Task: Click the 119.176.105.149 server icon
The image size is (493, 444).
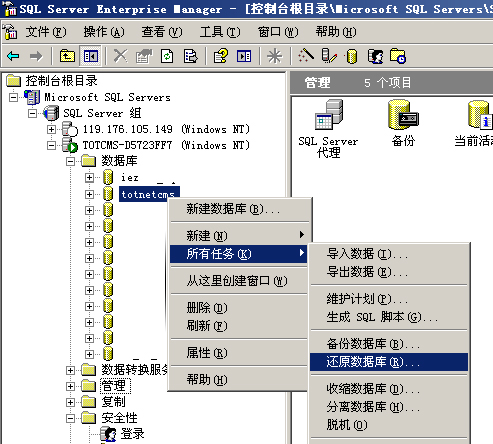Action: click(x=70, y=129)
